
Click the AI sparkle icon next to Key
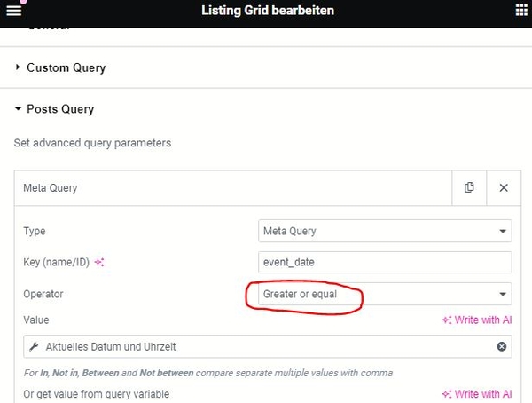99,263
